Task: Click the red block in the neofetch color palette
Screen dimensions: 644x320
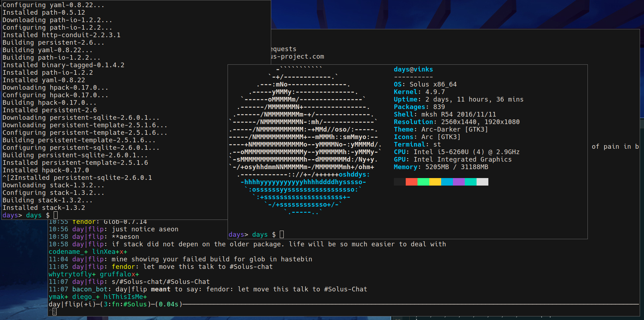Action: [x=411, y=182]
